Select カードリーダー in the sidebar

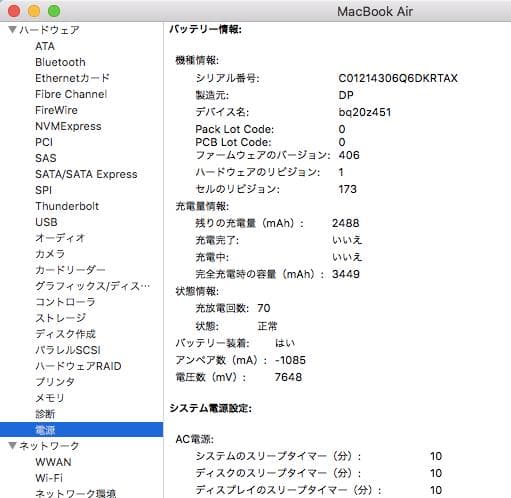(70, 270)
